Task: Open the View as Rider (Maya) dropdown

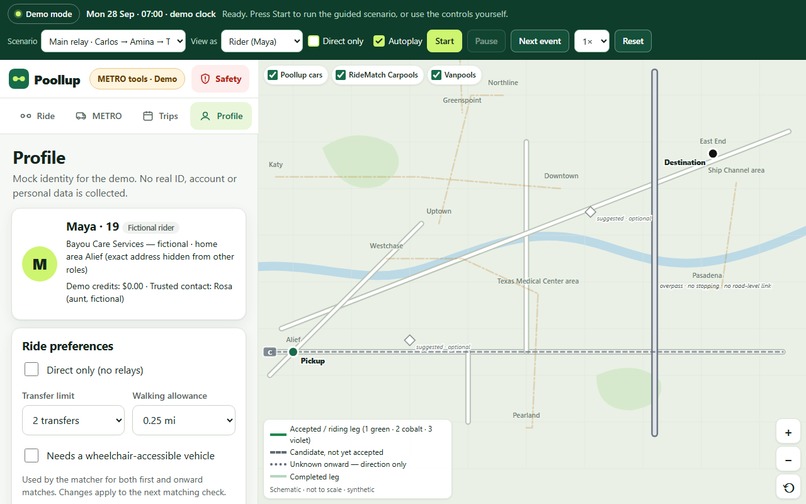Action: click(x=262, y=41)
